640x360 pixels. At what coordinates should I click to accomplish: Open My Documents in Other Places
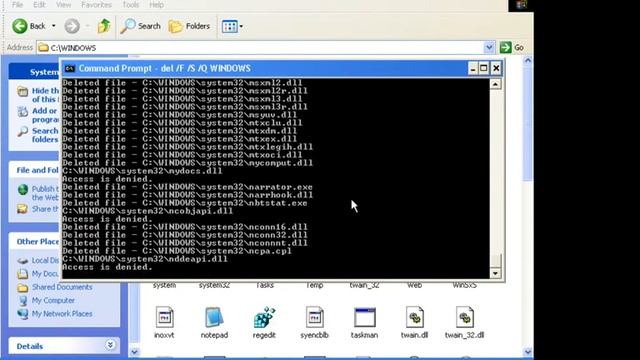tap(45, 274)
